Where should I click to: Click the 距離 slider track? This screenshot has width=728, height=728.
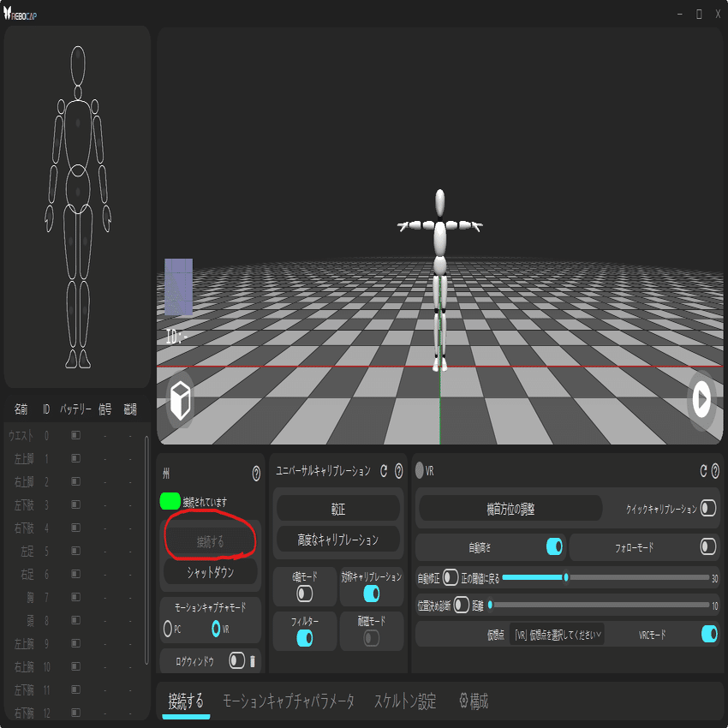pos(599,605)
